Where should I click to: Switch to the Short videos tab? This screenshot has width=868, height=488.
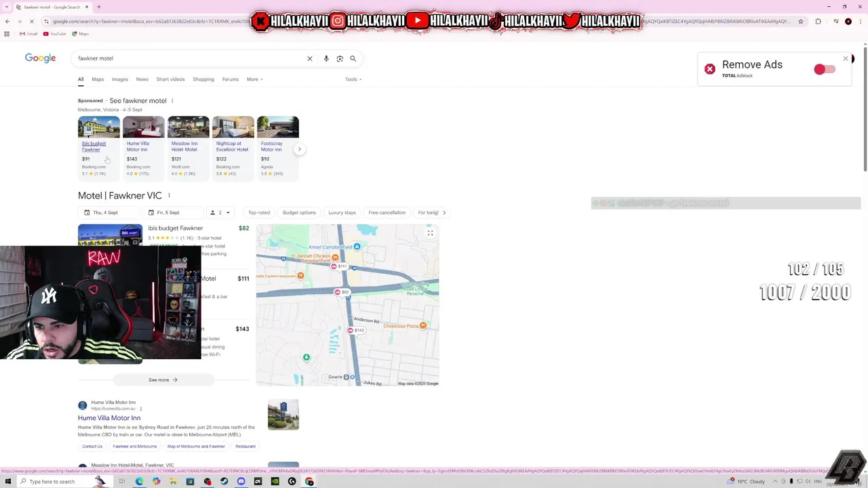(x=170, y=79)
